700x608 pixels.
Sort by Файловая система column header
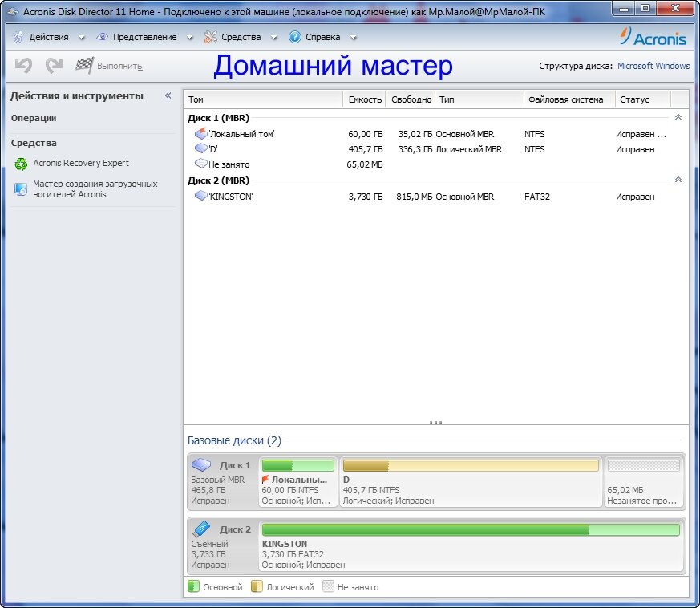tap(569, 99)
